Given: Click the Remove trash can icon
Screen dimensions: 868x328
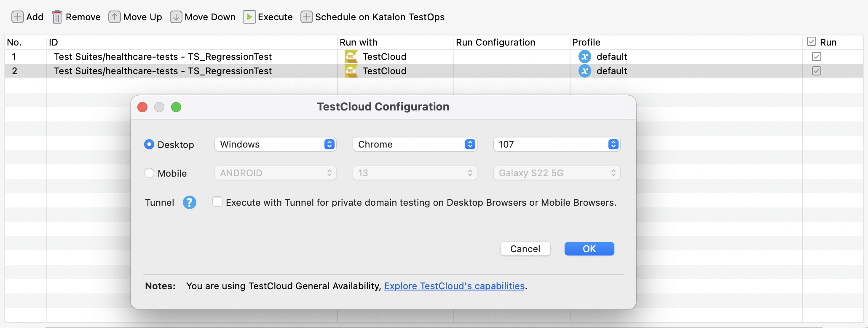Looking at the screenshot, I should [57, 17].
